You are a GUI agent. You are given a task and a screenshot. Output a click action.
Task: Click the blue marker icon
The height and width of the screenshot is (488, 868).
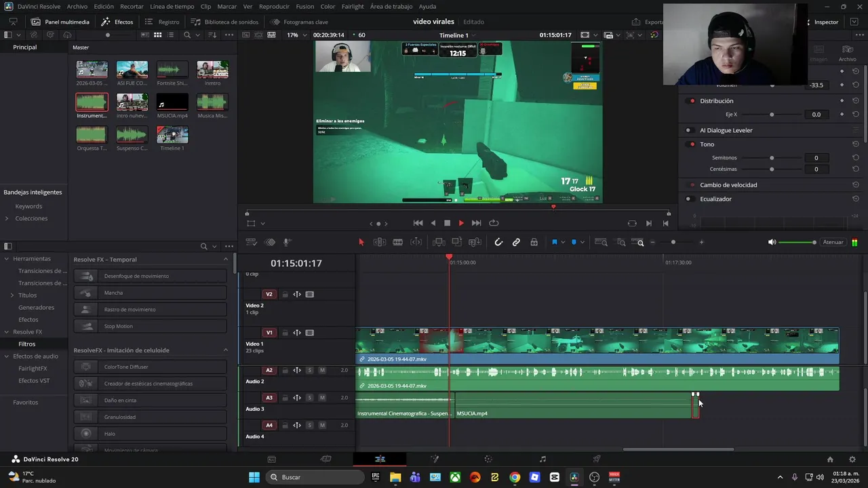[x=574, y=242]
